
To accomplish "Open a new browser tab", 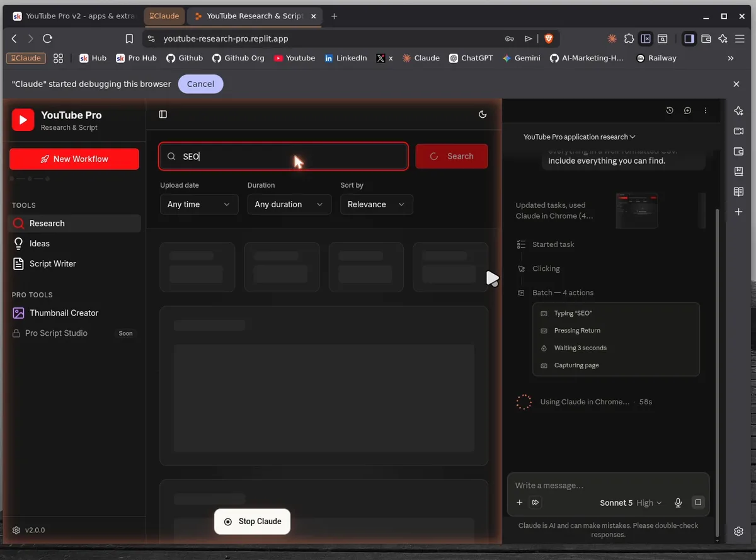I will tap(335, 16).
